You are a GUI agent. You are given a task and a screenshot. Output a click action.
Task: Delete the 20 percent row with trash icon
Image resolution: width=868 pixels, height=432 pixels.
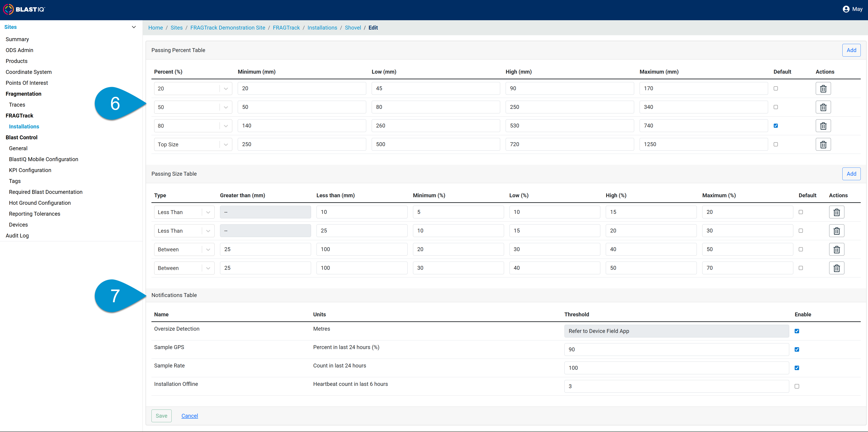pyautogui.click(x=823, y=89)
